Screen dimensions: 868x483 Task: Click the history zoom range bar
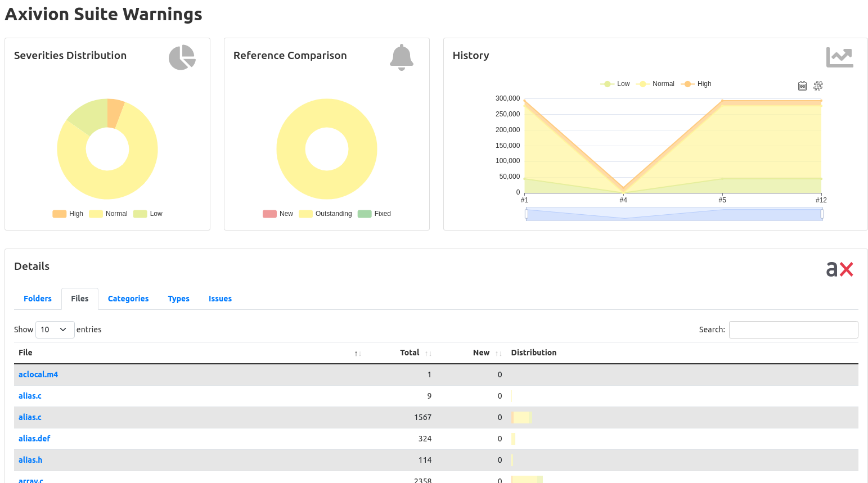(674, 214)
